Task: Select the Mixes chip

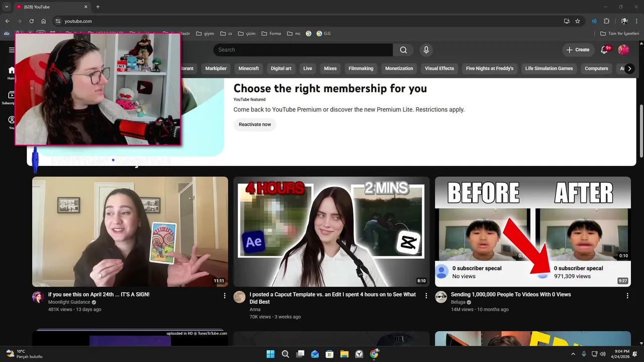Action: click(330, 68)
